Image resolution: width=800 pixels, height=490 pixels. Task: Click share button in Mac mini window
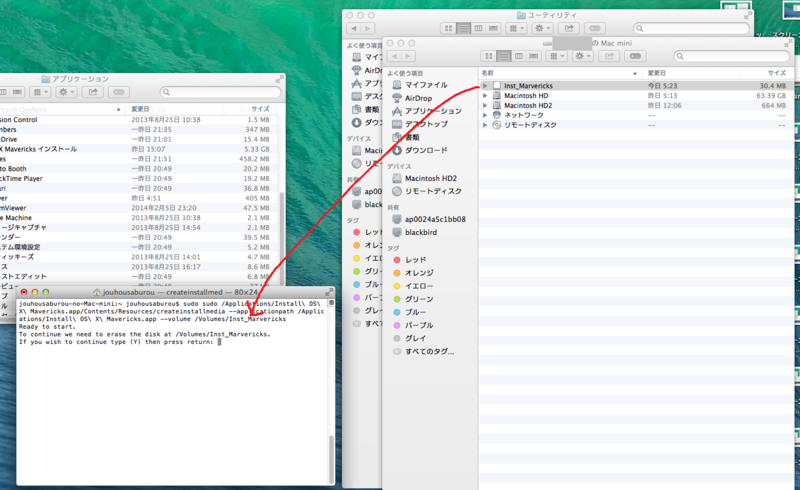point(609,56)
